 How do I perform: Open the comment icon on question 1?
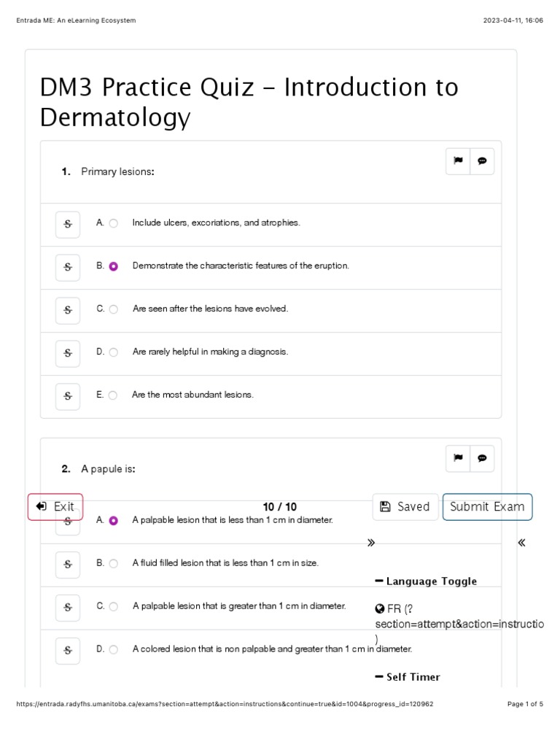(x=482, y=161)
